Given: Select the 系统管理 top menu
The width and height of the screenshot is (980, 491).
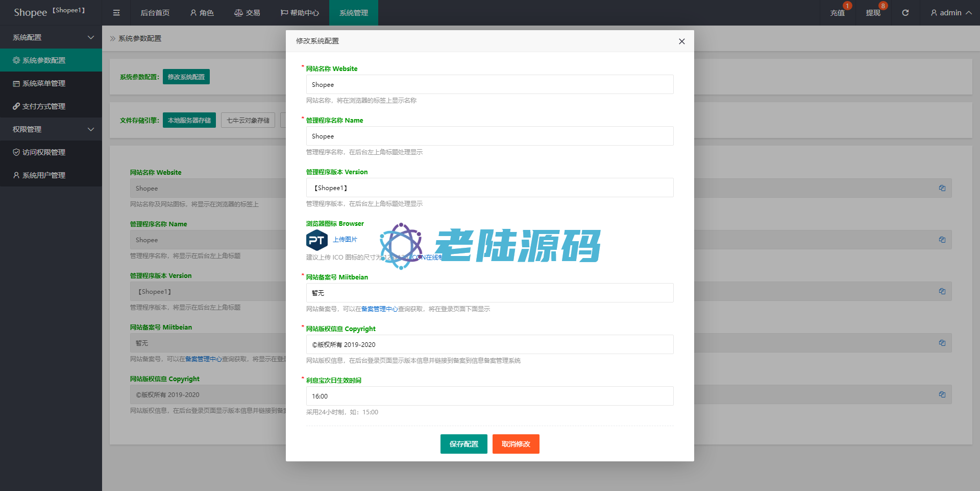Looking at the screenshot, I should (x=354, y=13).
